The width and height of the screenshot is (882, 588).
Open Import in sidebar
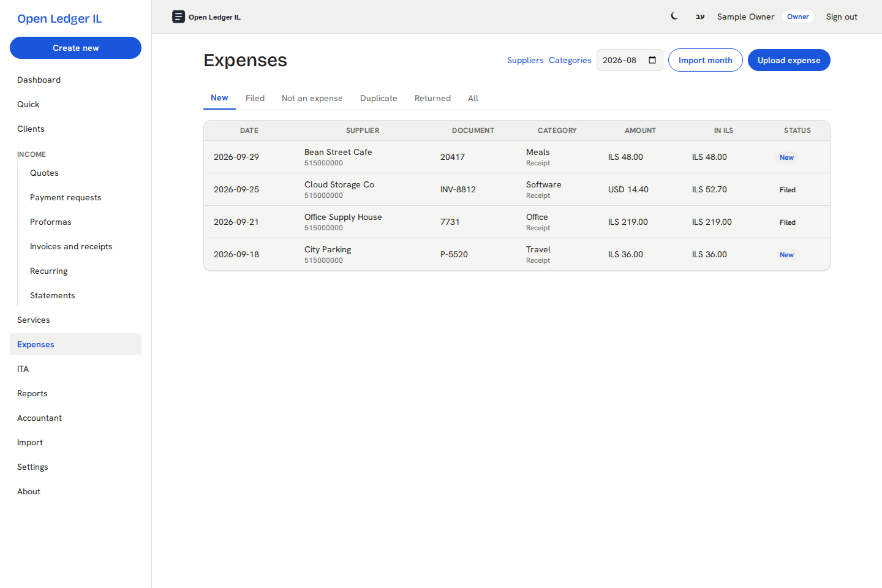click(75, 442)
